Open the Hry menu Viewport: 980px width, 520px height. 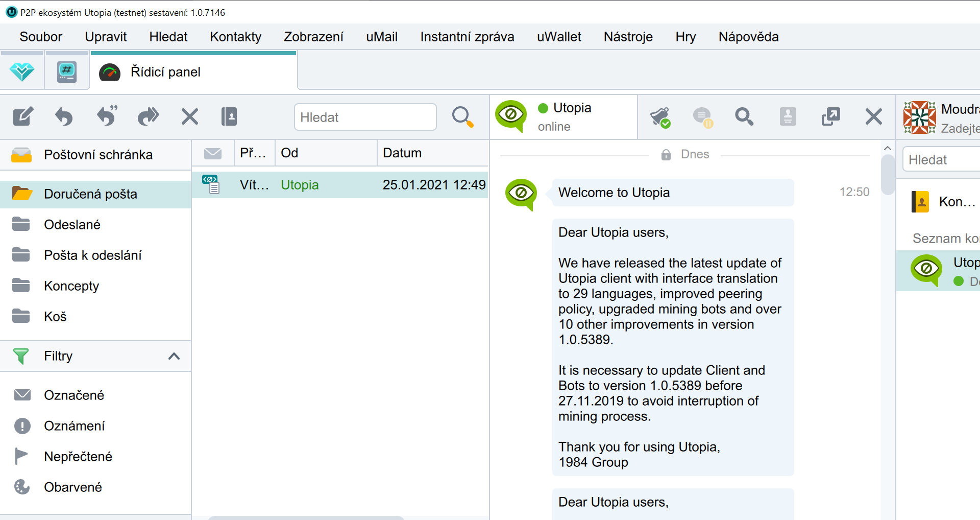coord(685,37)
